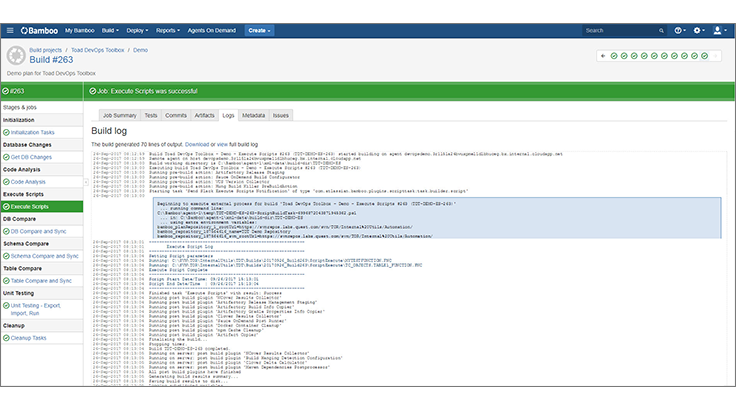This screenshot has width=736, height=411.
Task: Open the settings gear icon
Action: pos(699,30)
